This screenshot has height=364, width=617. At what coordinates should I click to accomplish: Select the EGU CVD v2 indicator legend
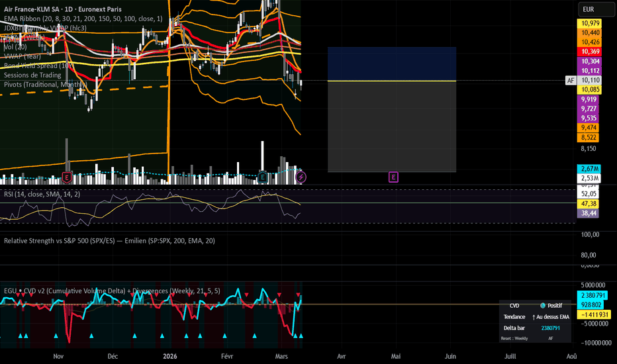click(x=112, y=291)
